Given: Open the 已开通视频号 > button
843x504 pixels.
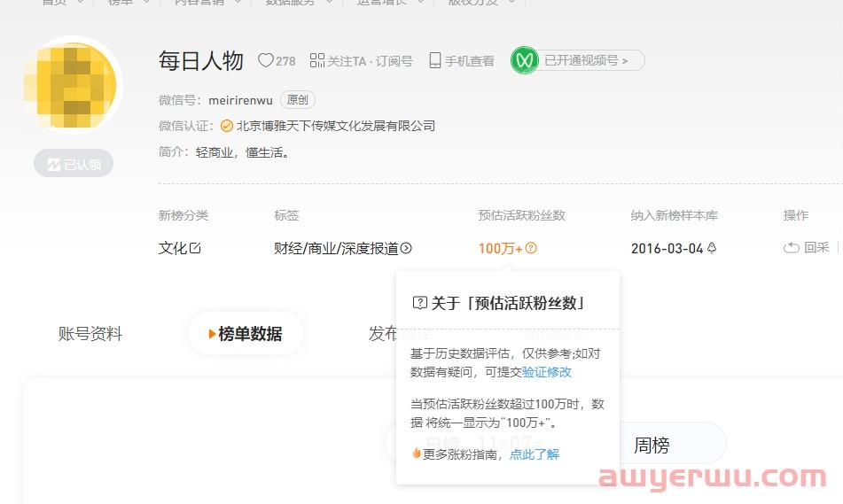Looking at the screenshot, I should click(x=585, y=60).
